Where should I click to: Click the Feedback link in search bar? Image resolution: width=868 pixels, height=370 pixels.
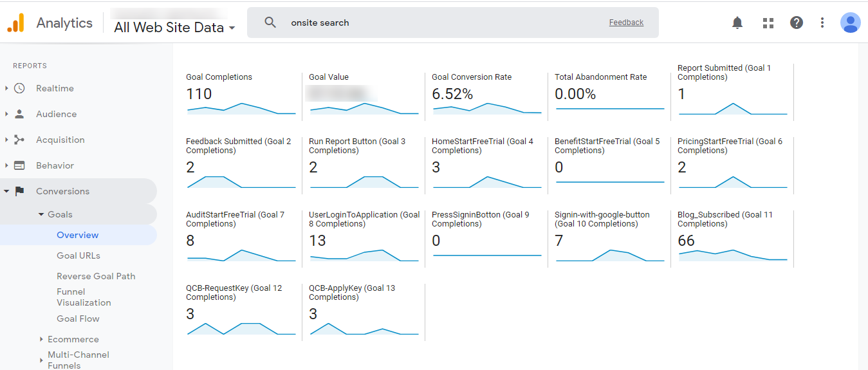pos(626,23)
